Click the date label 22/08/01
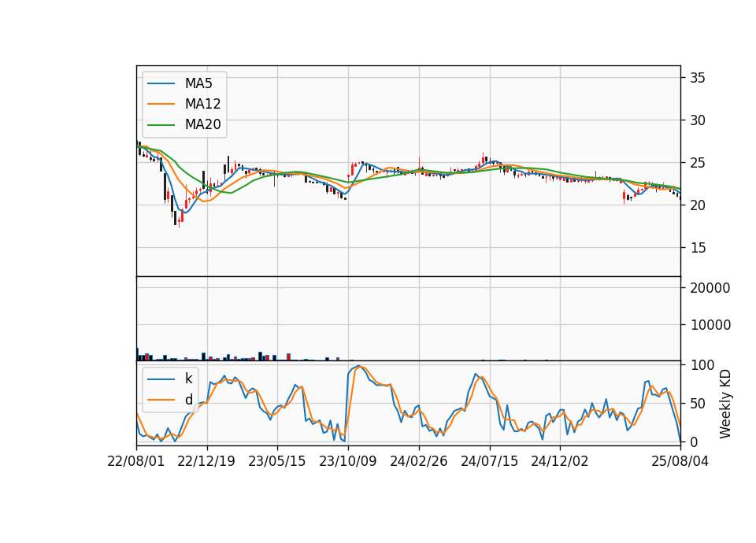Image resolution: width=756 pixels, height=543 pixels. click(x=136, y=461)
